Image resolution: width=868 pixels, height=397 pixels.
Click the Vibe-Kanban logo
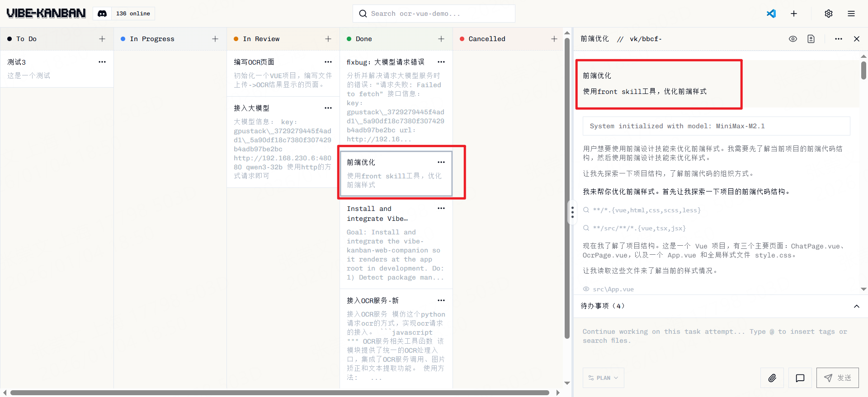tap(46, 14)
